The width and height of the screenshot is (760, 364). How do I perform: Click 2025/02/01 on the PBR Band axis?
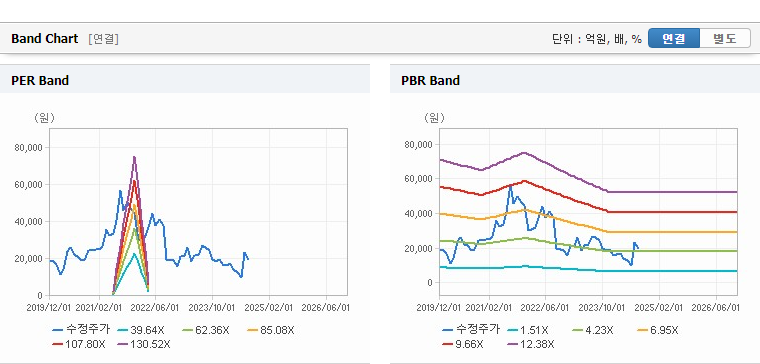(659, 308)
